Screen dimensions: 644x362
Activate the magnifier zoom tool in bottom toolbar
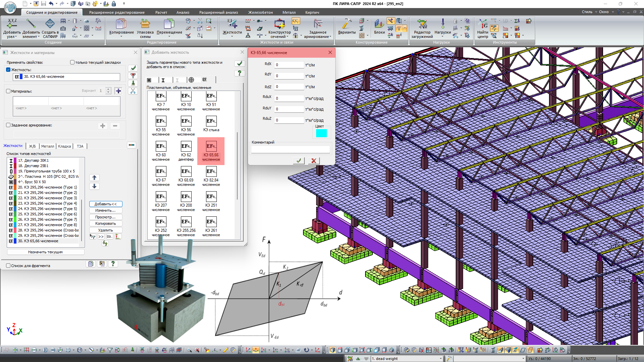189,350
